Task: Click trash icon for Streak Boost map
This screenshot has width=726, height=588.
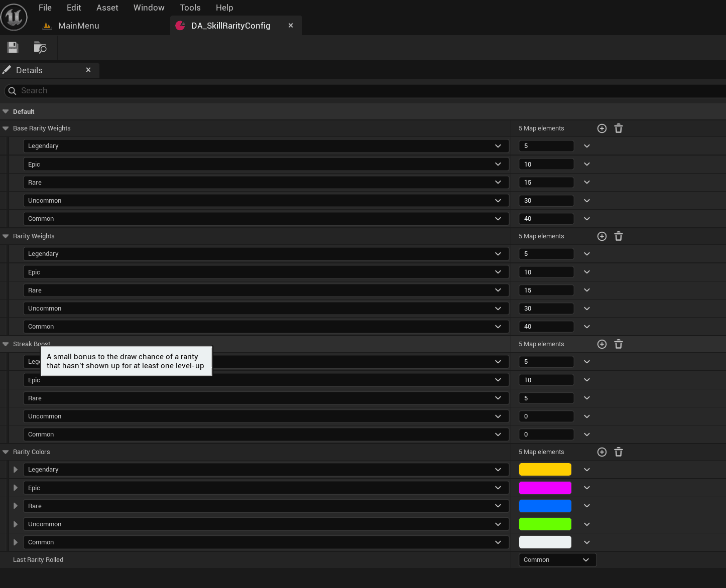Action: (619, 344)
